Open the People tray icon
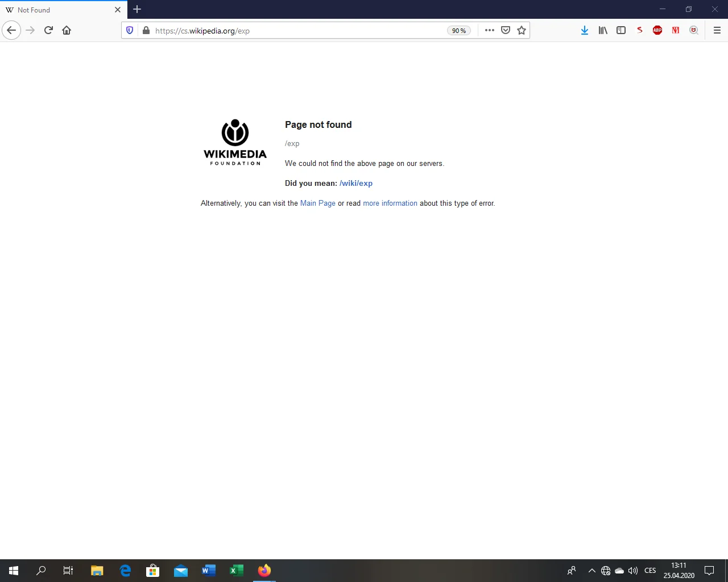The width and height of the screenshot is (728, 582). (x=572, y=571)
